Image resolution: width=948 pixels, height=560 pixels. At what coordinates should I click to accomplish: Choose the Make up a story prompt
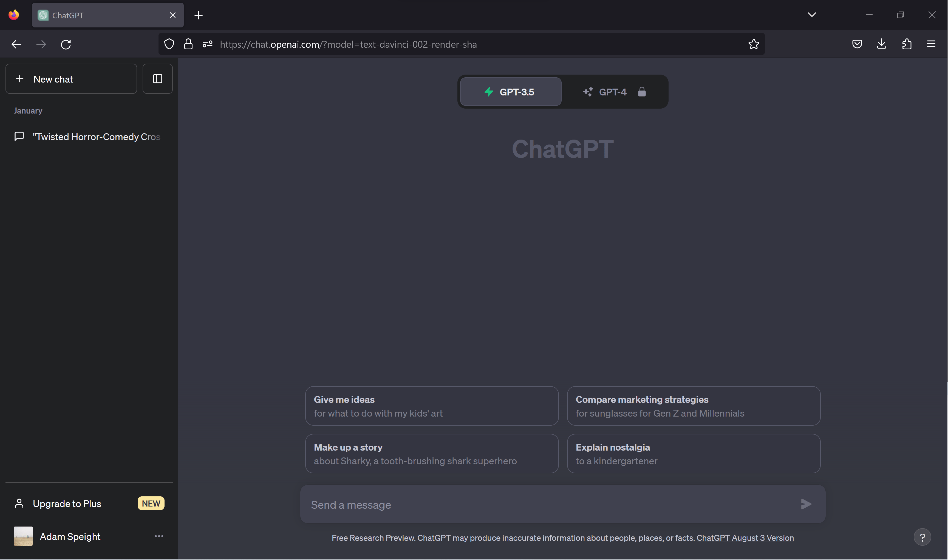pyautogui.click(x=432, y=454)
